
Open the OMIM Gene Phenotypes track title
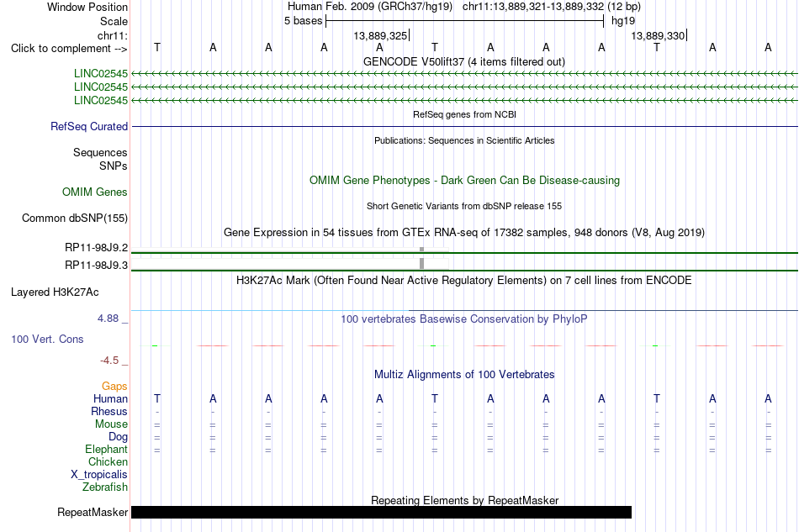click(464, 180)
